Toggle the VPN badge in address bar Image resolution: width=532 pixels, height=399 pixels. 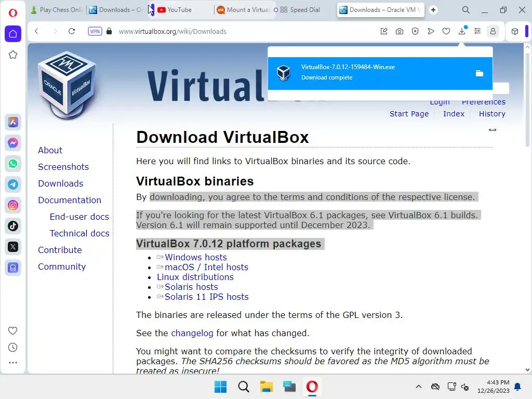click(x=95, y=31)
